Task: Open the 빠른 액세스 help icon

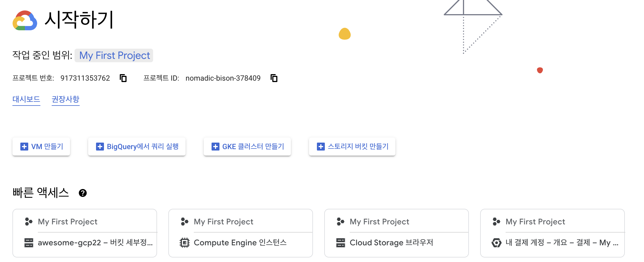Action: click(x=83, y=193)
